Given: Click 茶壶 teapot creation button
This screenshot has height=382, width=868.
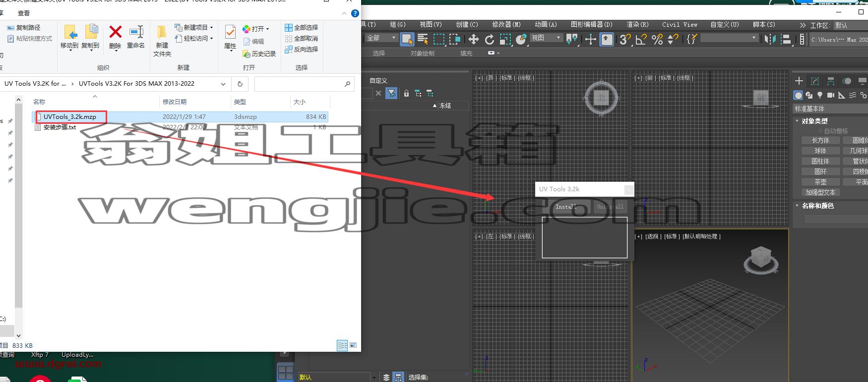Looking at the screenshot, I should pyautogui.click(x=820, y=182).
